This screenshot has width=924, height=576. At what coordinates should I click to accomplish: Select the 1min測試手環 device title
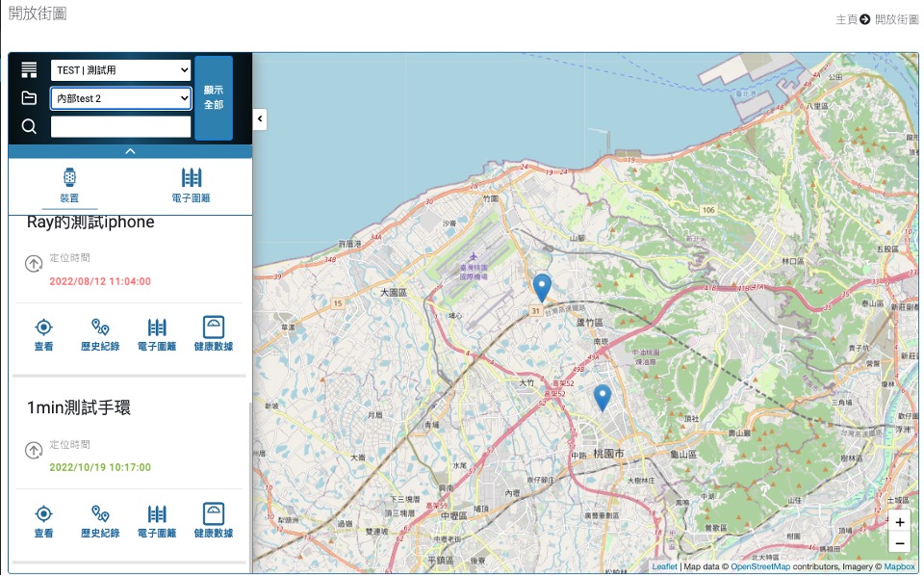pos(79,407)
